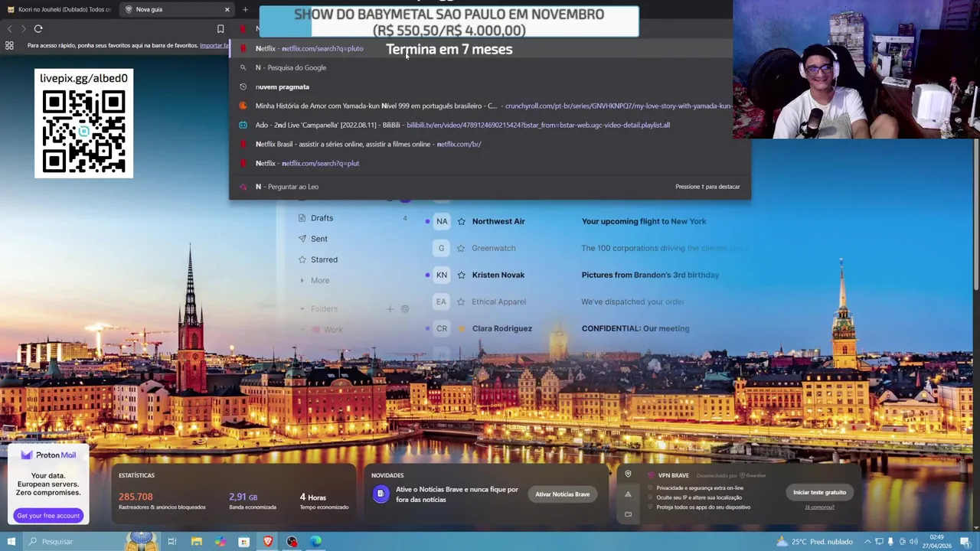The width and height of the screenshot is (980, 551).
Task: Add a new folder with plus icon
Action: point(390,309)
